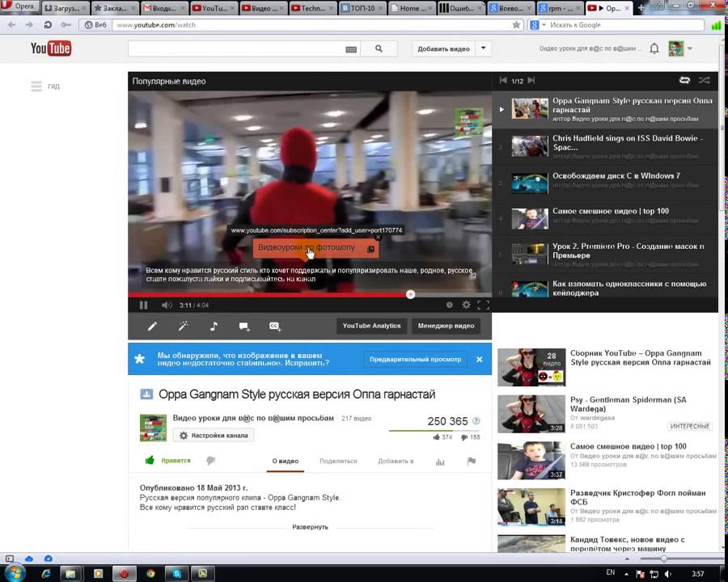Toggle playlist shuffle
Image resolution: width=728 pixels, height=582 pixels.
[x=705, y=80]
